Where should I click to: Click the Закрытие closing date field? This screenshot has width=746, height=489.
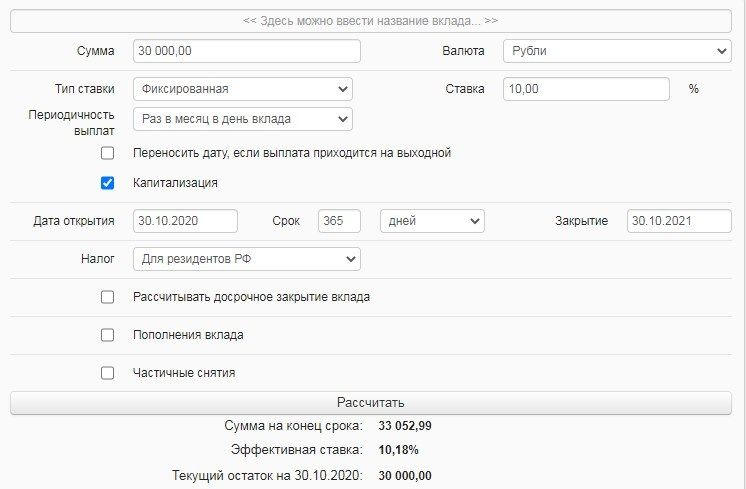click(679, 221)
